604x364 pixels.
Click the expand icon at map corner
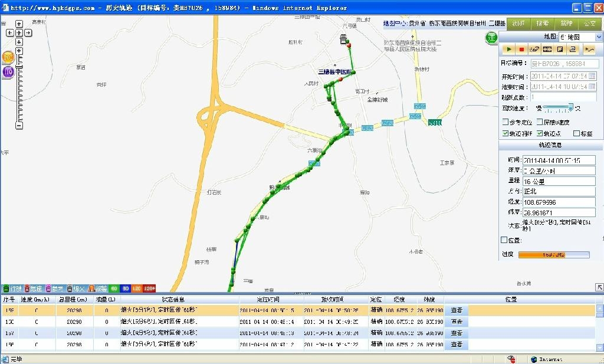[x=599, y=287]
